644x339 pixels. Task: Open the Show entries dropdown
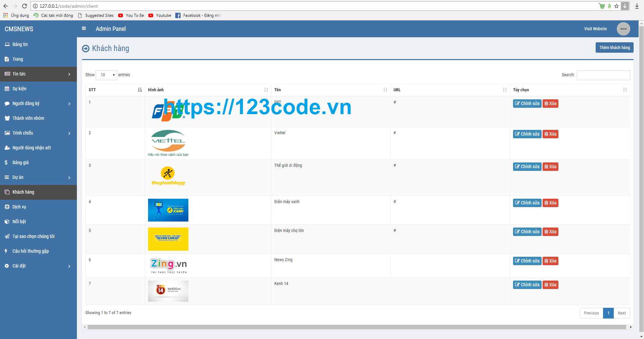[106, 75]
